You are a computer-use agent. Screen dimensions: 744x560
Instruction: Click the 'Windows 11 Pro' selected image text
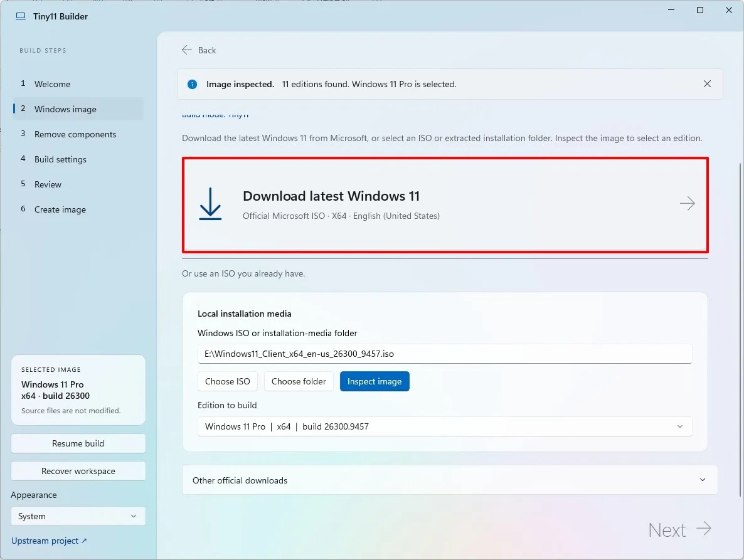coord(52,384)
